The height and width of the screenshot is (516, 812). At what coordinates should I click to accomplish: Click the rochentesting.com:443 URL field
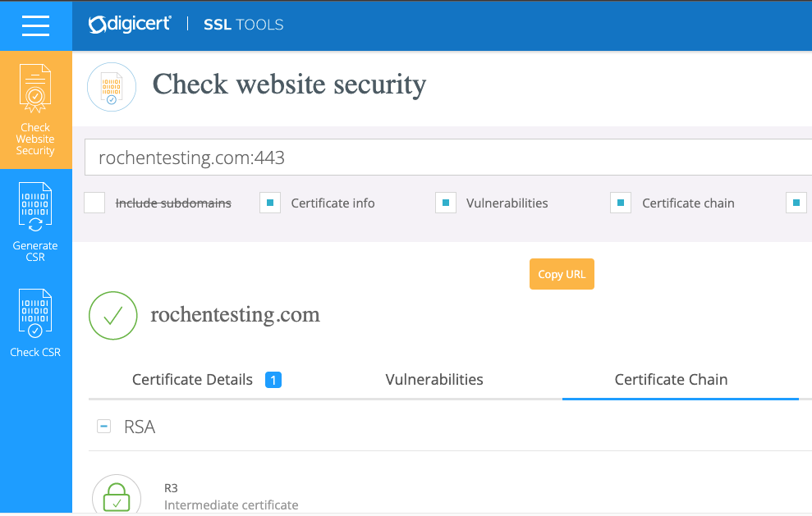click(x=448, y=158)
